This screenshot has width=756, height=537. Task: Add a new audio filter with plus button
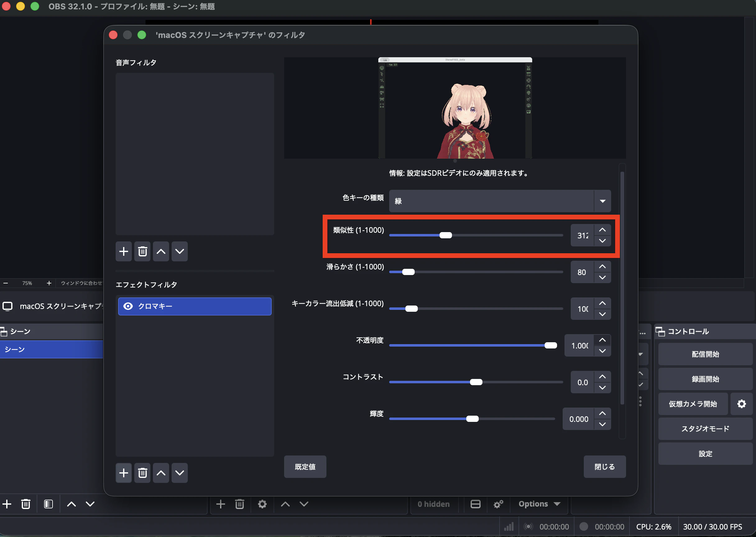[x=124, y=251]
